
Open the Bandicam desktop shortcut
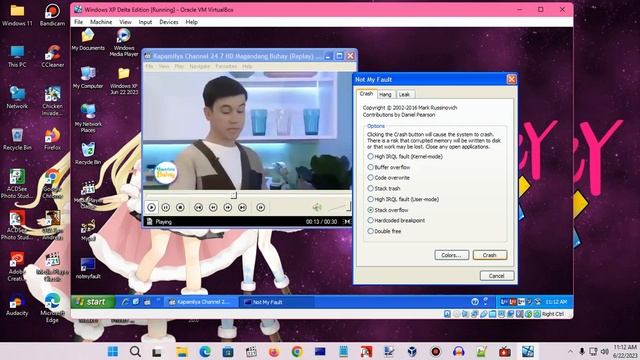coord(52,15)
